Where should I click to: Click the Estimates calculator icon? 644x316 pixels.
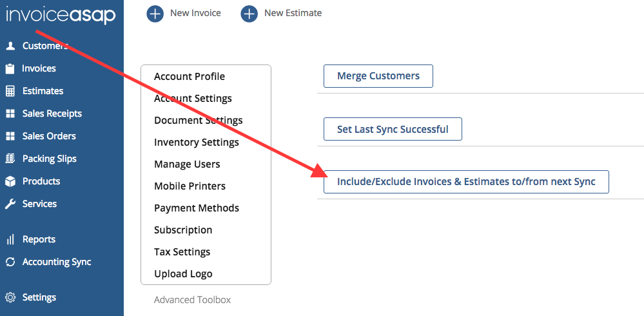[10, 91]
